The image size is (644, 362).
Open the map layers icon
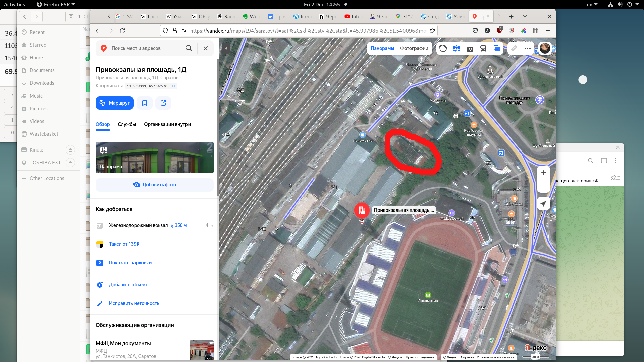[x=497, y=48]
